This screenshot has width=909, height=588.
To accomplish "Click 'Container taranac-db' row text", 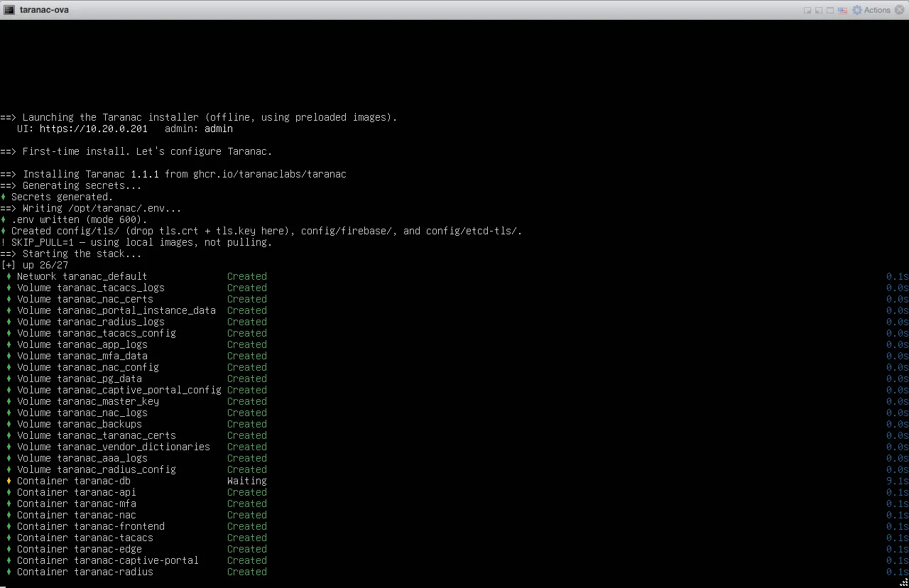I will point(74,481).
